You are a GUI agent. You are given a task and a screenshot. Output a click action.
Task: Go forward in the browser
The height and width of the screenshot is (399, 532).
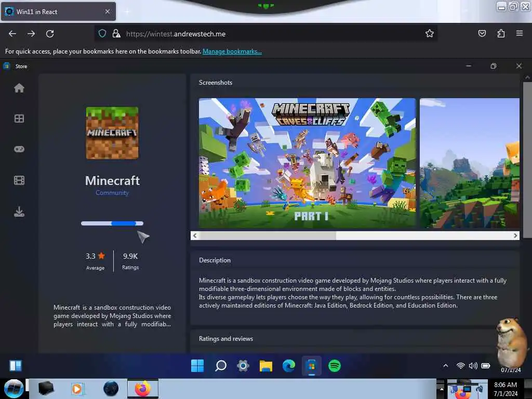point(31,34)
